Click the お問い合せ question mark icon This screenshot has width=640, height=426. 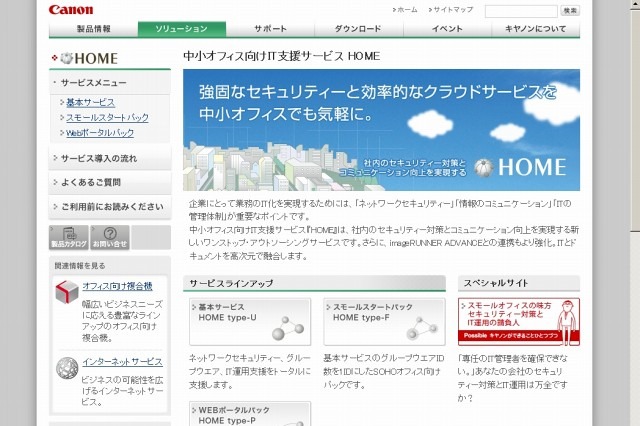click(x=110, y=237)
